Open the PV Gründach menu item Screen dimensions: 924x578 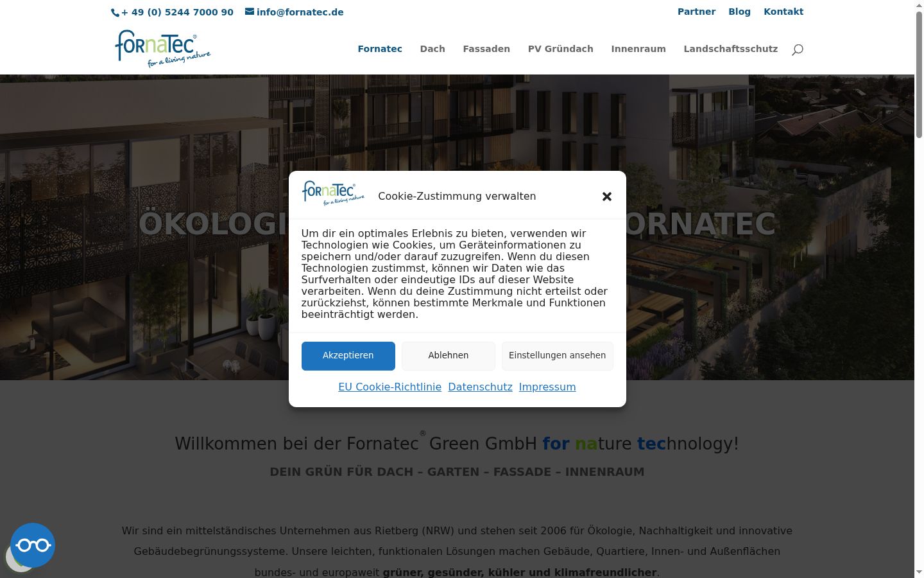tap(561, 49)
